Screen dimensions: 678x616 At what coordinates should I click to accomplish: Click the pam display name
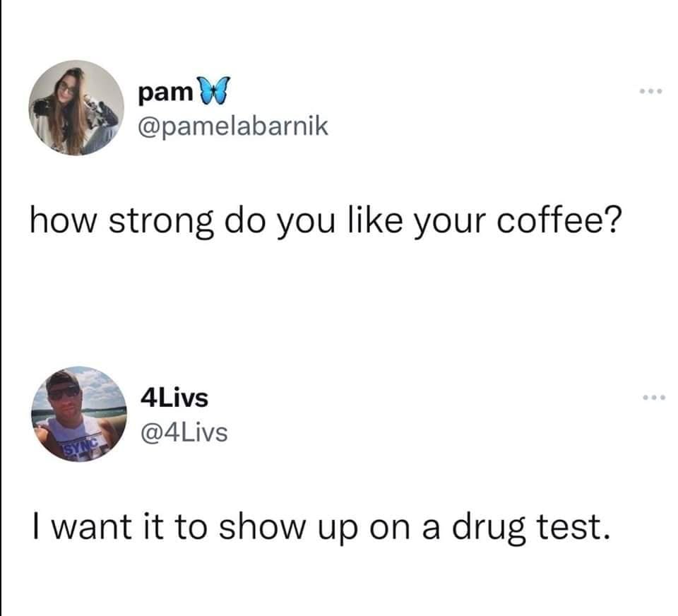[x=165, y=93]
